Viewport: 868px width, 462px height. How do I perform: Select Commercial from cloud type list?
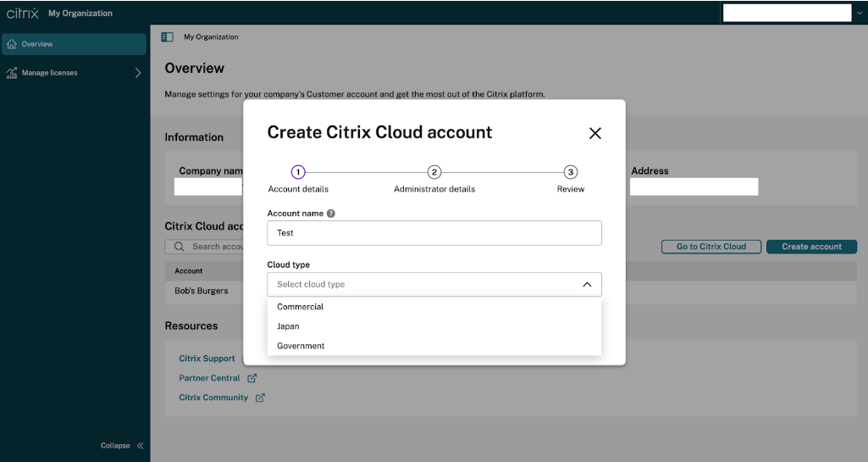pyautogui.click(x=301, y=307)
